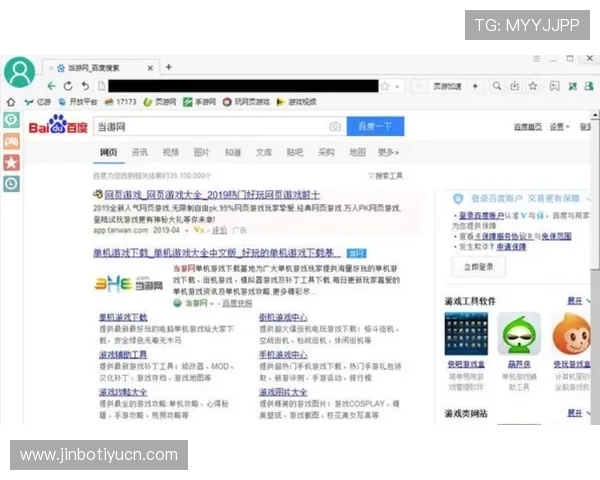Click the orange monkey game icon
The image size is (600, 480).
pyautogui.click(x=572, y=334)
